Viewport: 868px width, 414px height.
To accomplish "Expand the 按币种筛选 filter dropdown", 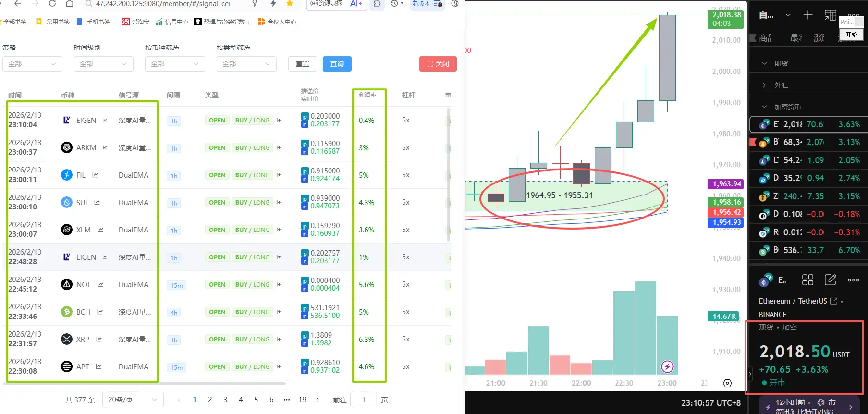I will pos(175,64).
